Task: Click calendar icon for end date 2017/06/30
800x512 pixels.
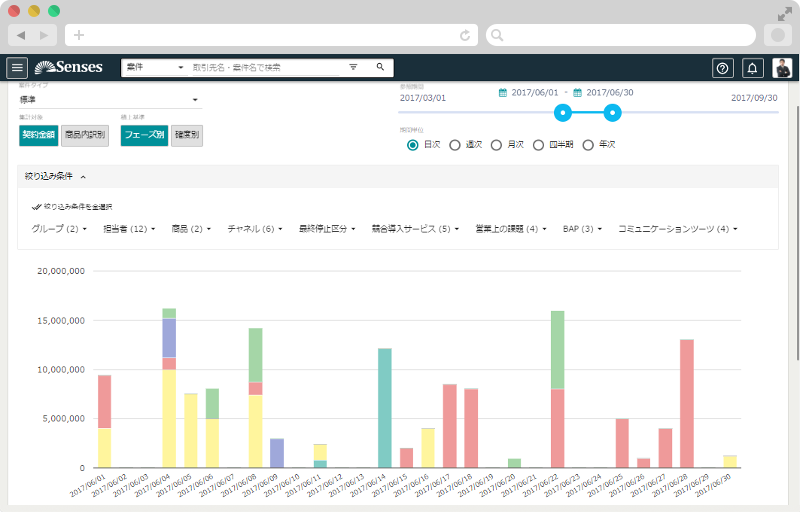Action: [578, 93]
